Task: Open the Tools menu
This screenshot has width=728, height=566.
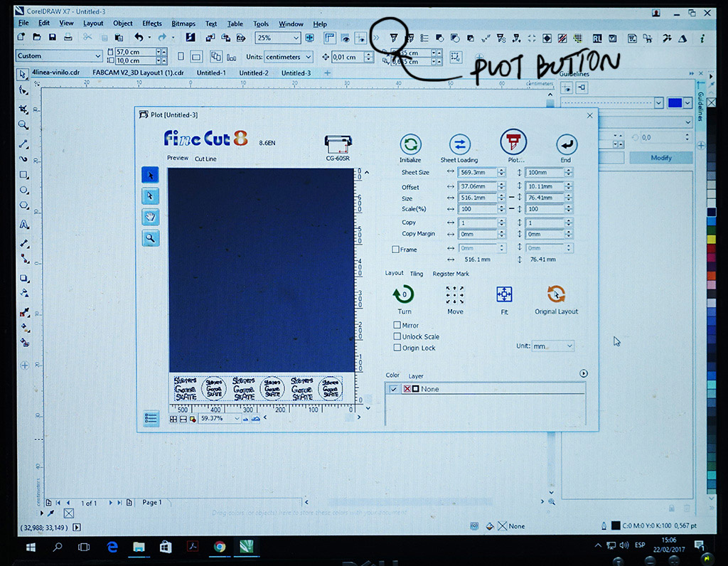Action: point(261,23)
